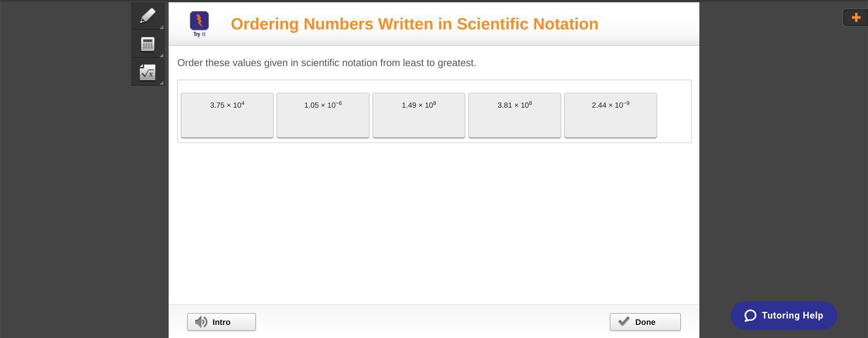Select the 1.05 × 10⁻⁶ tile
Screen dimensions: 868x338
323,115
